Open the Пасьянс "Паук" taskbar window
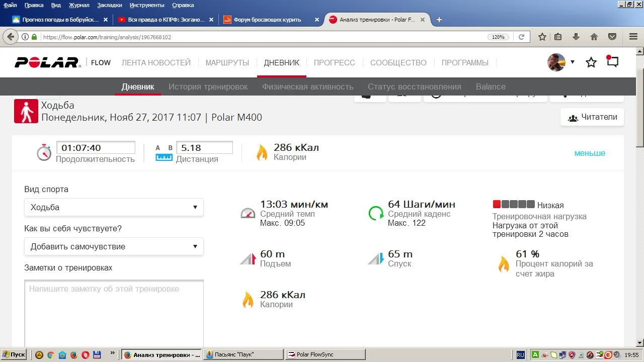 (244, 354)
